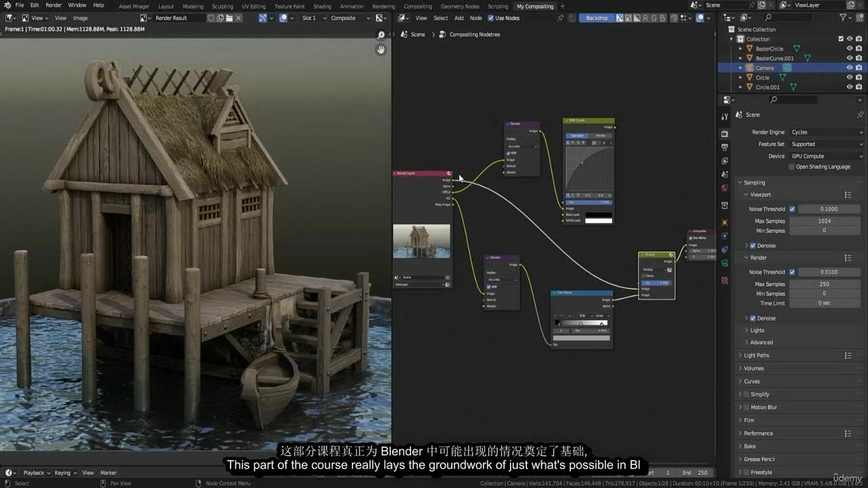Screen dimensions: 868x488
Task: Open the World properties tab (red globe)
Action: point(724,188)
